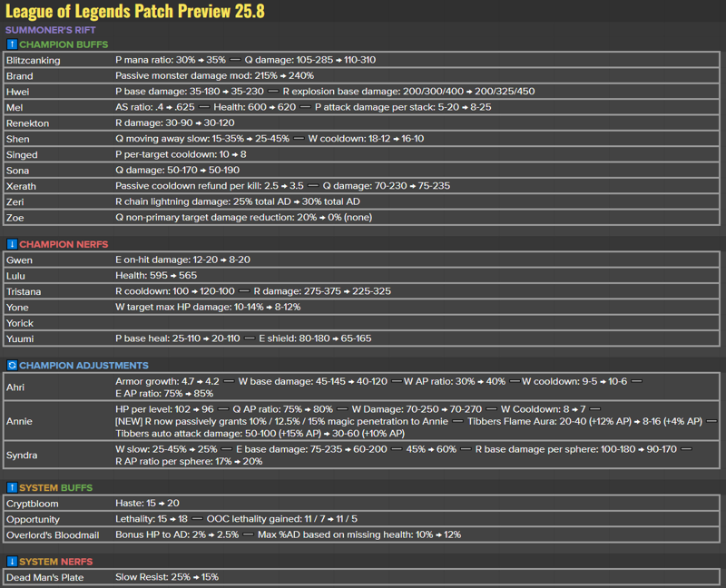
Task: Select the Yone champion name
Action: click(x=17, y=308)
